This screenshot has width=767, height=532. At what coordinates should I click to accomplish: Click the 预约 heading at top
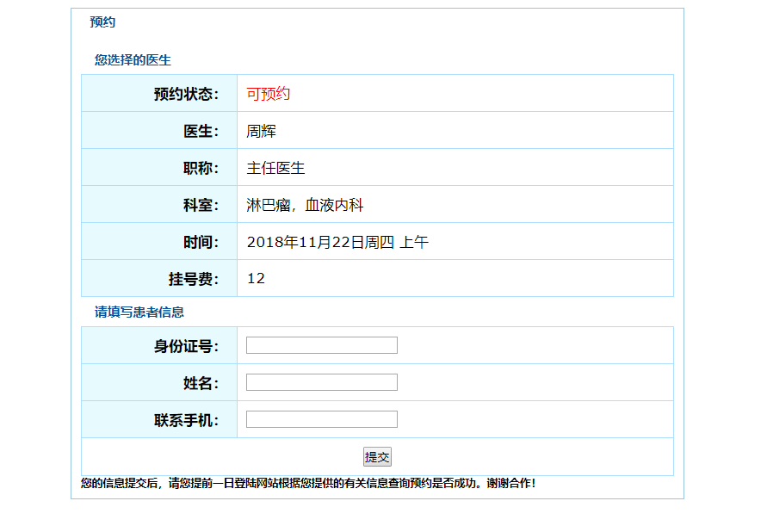coord(102,22)
